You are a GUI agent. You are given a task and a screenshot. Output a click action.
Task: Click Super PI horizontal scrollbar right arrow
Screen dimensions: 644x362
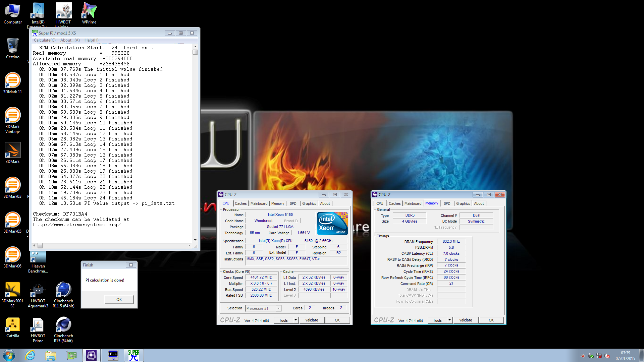coord(190,246)
